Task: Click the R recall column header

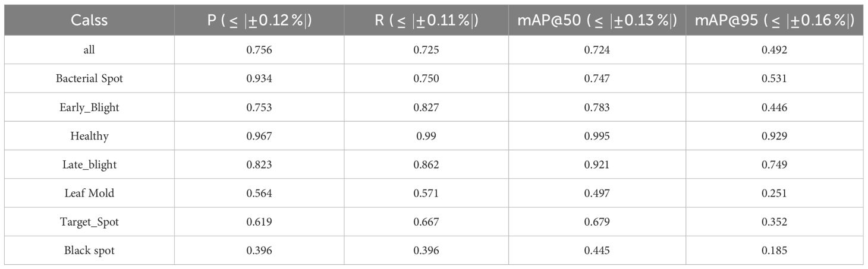Action: (x=425, y=20)
